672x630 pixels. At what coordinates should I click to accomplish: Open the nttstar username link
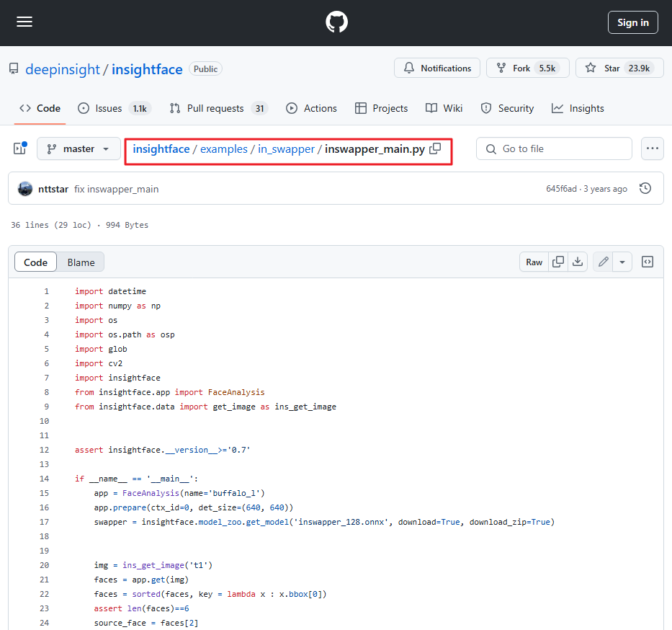(53, 189)
